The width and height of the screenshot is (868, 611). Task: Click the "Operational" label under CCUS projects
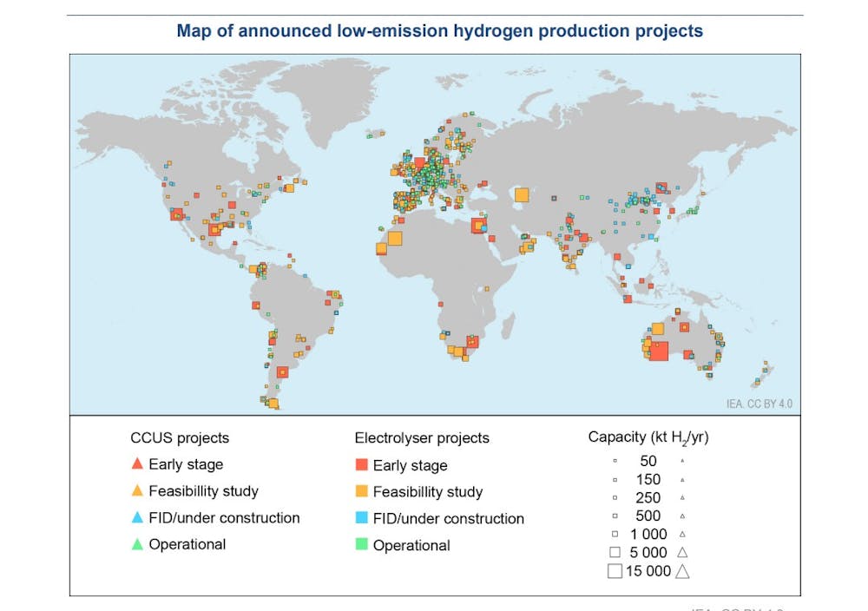(x=187, y=544)
